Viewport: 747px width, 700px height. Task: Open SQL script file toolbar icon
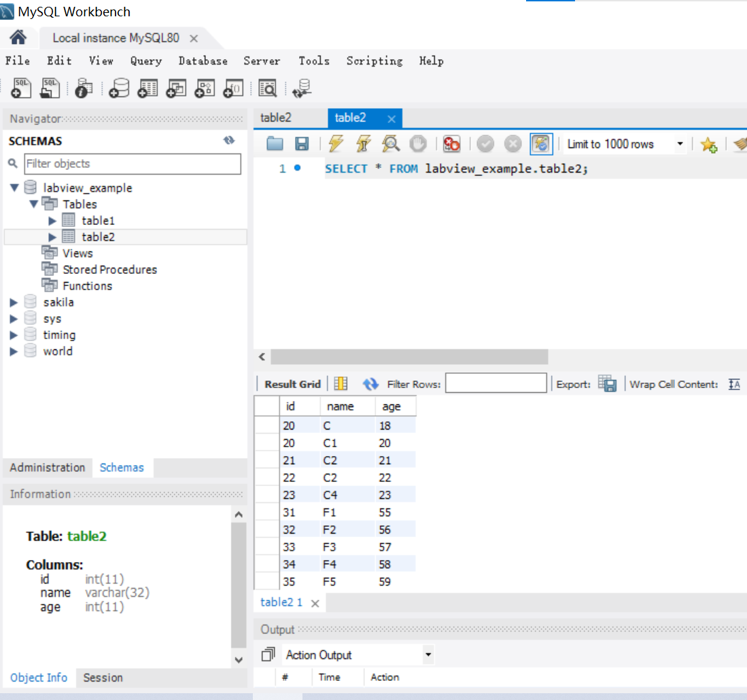click(x=50, y=88)
